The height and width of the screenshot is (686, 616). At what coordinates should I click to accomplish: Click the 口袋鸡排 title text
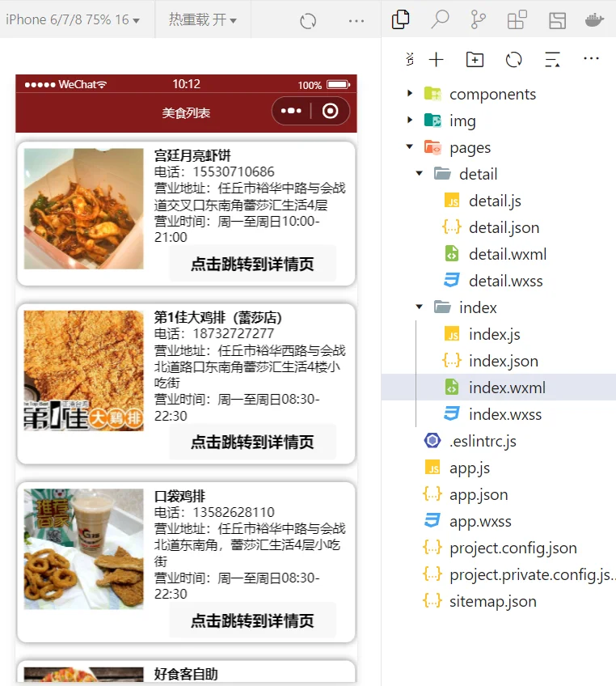179,496
